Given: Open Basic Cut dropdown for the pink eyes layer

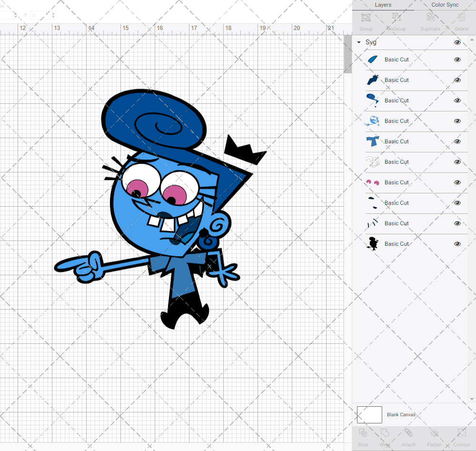Looking at the screenshot, I should coord(397,182).
